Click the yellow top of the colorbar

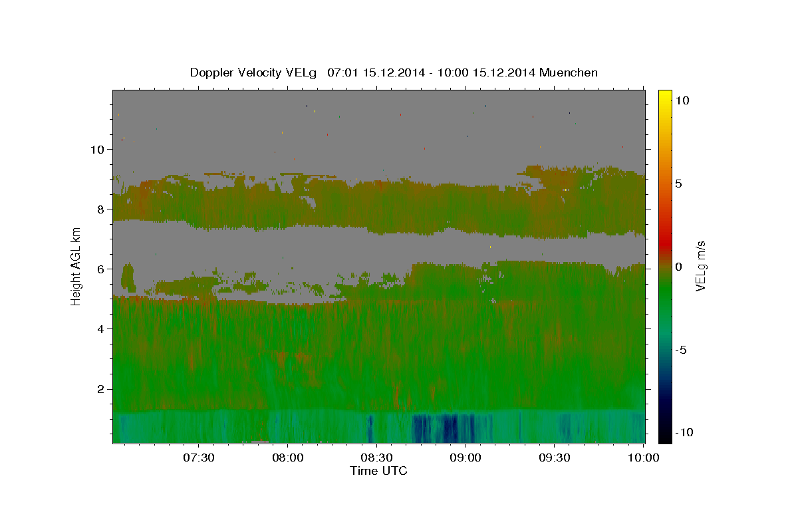(x=665, y=96)
